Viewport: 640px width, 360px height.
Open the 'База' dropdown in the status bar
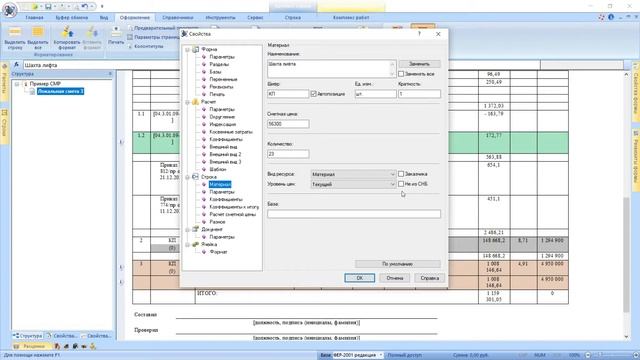coord(381,355)
